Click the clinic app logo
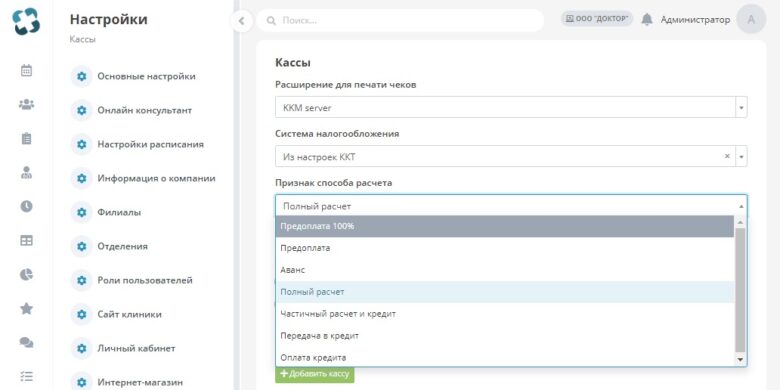 [26, 21]
